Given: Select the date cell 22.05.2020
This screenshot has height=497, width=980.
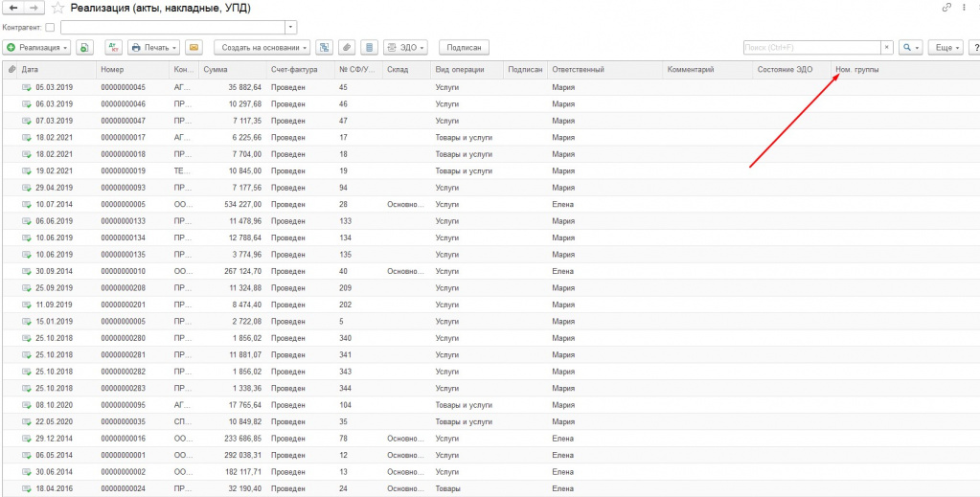Looking at the screenshot, I should 55,421.
